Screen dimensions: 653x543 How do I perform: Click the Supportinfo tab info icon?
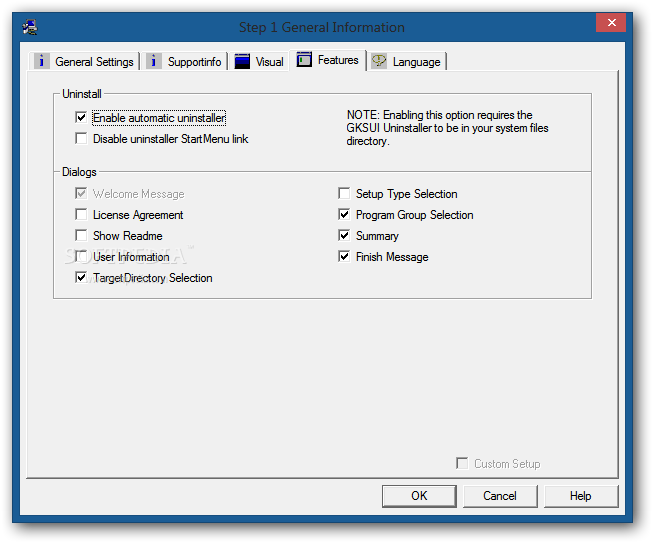click(154, 62)
